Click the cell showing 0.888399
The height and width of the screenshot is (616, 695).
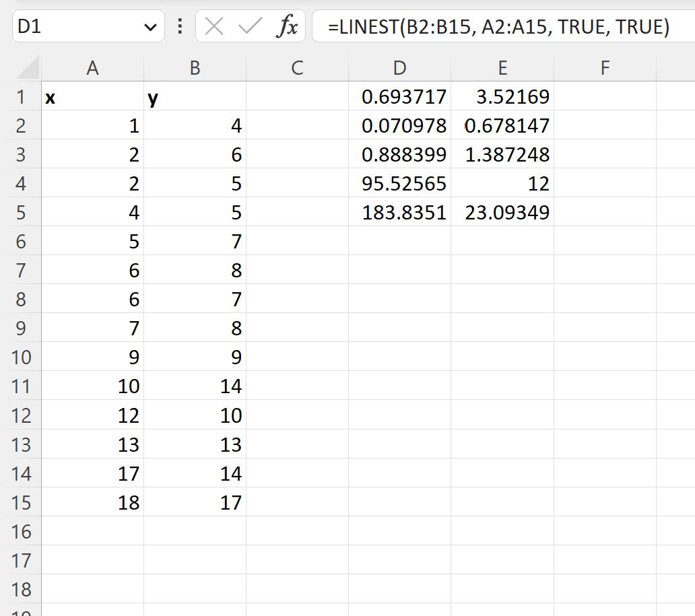click(x=399, y=154)
